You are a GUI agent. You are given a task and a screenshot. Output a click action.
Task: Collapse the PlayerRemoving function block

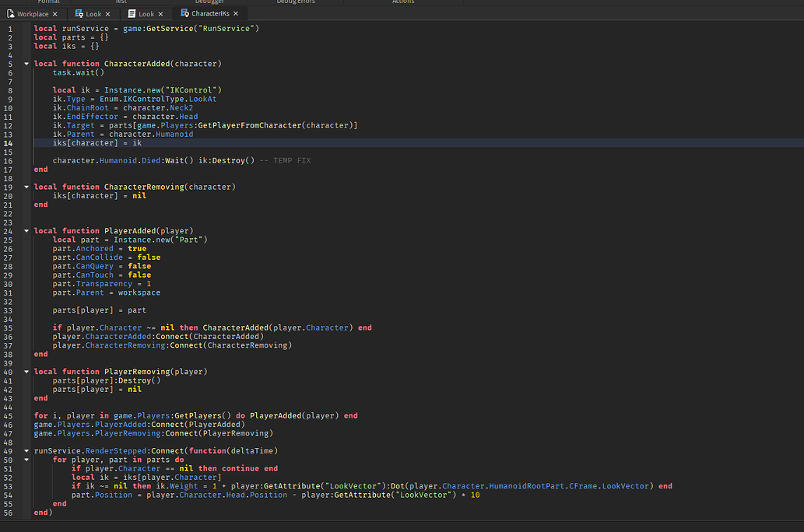tap(26, 371)
